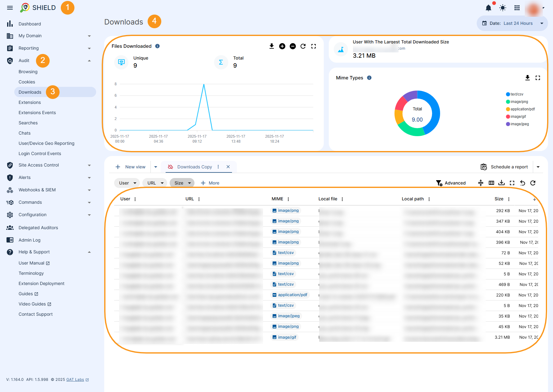Open the GAT Labs link in footer
Viewport: 553px width, 392px height.
[x=75, y=379]
